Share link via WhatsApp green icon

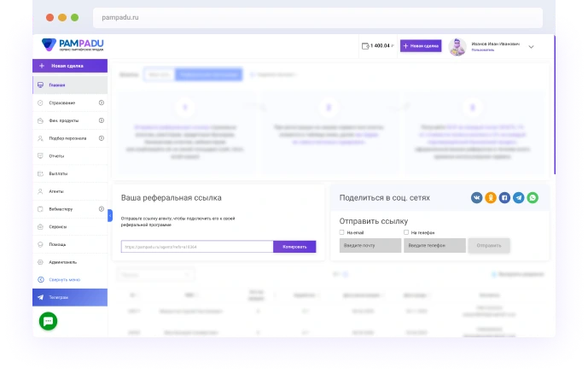coord(533,197)
